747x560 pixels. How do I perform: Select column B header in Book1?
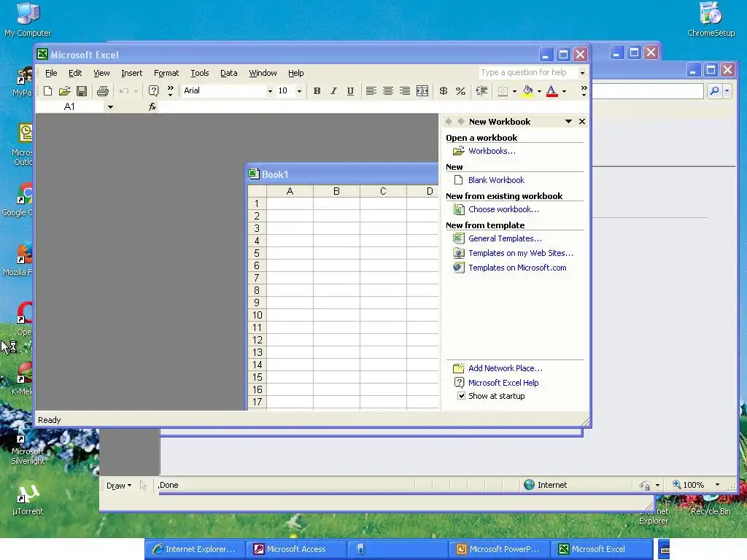click(x=336, y=191)
